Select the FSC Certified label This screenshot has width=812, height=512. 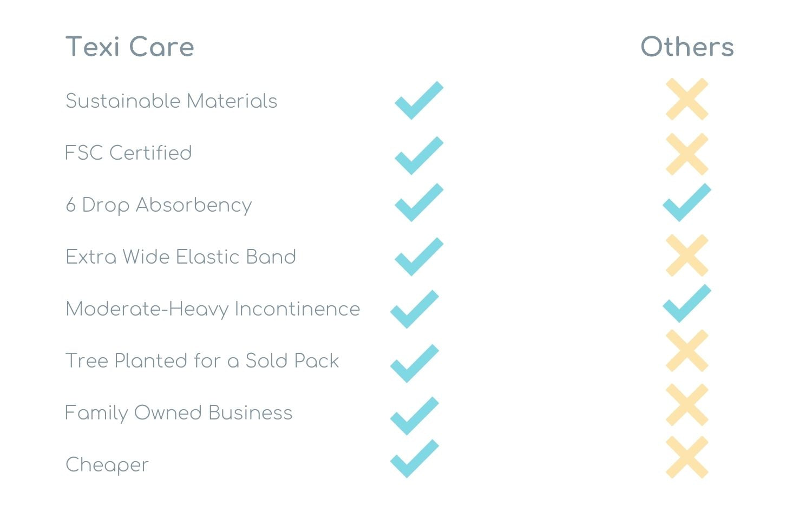[x=128, y=153]
